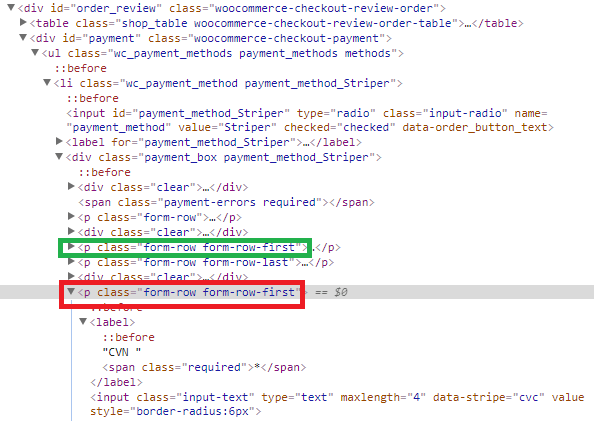
Task: Select the closing label tag line
Action: point(116,382)
